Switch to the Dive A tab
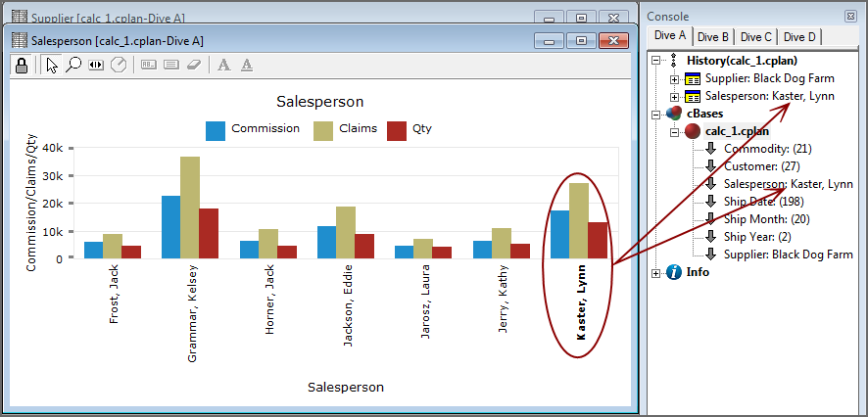Image resolution: width=868 pixels, height=417 pixels. tap(670, 36)
